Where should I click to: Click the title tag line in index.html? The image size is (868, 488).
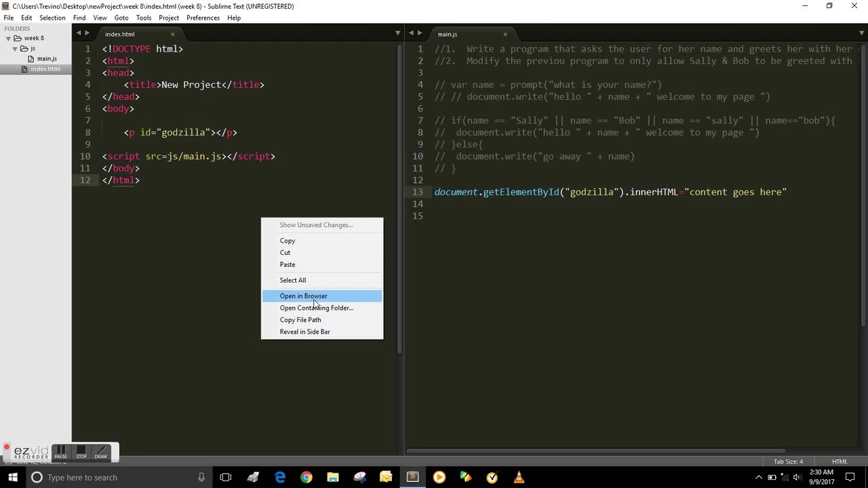point(194,85)
